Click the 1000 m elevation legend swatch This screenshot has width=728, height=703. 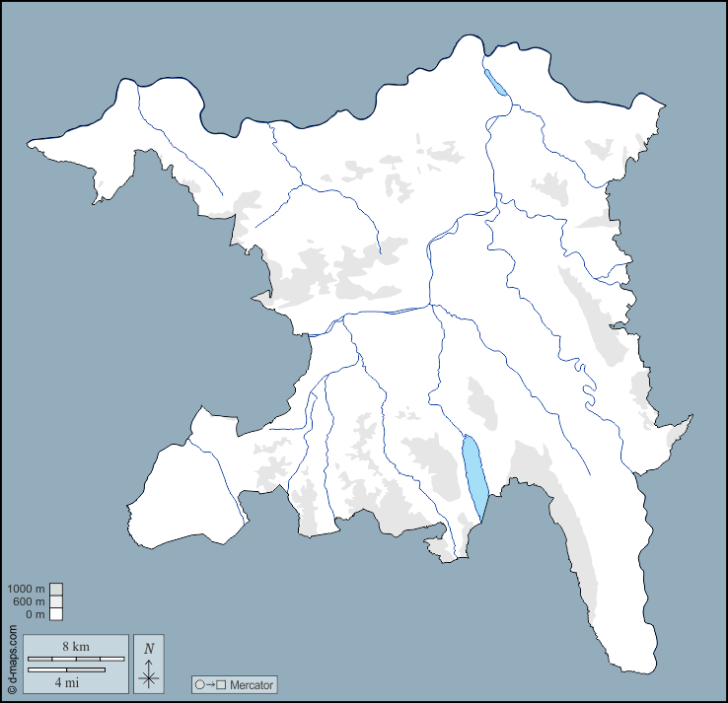56,590
